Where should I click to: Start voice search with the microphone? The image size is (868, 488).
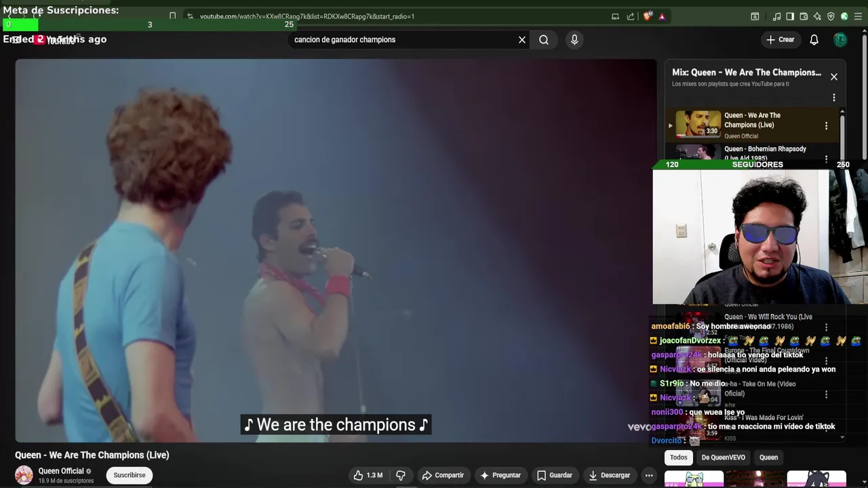click(574, 40)
